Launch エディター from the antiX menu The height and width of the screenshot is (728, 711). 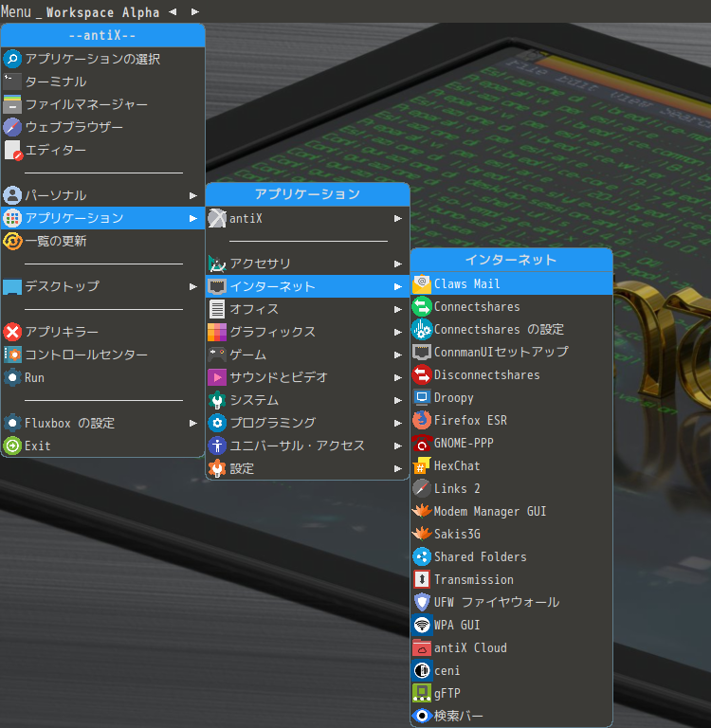(x=102, y=150)
